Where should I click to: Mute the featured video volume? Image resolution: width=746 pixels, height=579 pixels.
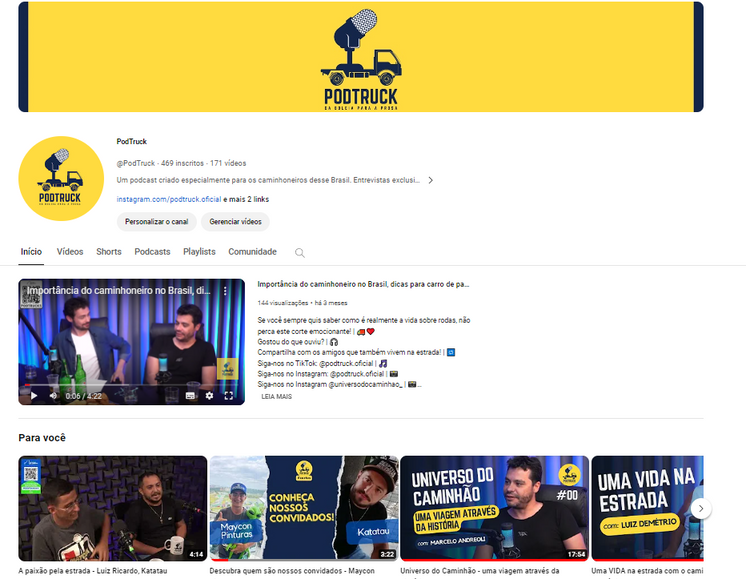click(x=52, y=396)
